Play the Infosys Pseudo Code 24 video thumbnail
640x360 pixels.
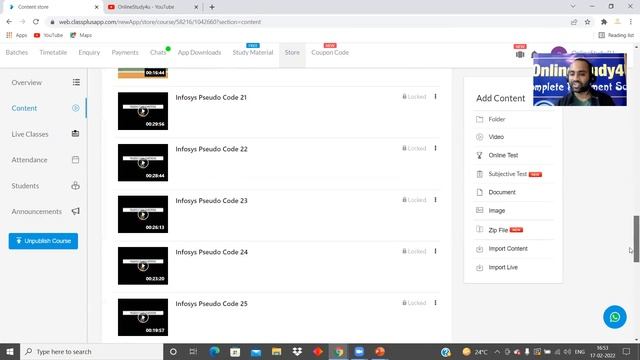[x=143, y=266]
